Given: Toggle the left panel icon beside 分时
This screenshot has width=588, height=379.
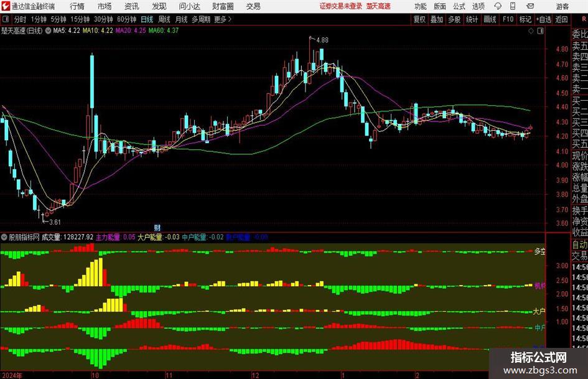Looking at the screenshot, I should click(6, 19).
